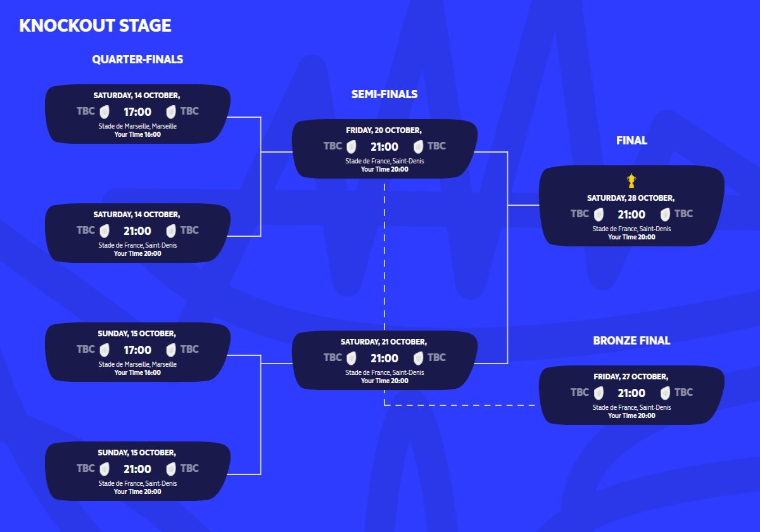Open the Saturday 28 October Final match

tap(631, 206)
